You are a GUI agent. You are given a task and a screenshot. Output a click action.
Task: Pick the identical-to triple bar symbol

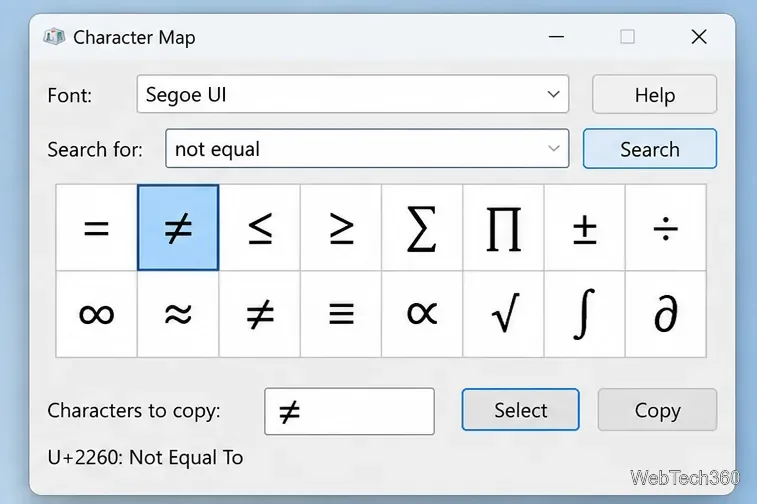click(341, 314)
